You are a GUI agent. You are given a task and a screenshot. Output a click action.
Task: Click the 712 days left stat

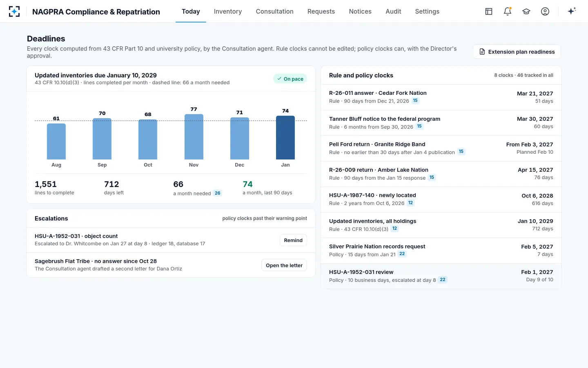(x=114, y=188)
